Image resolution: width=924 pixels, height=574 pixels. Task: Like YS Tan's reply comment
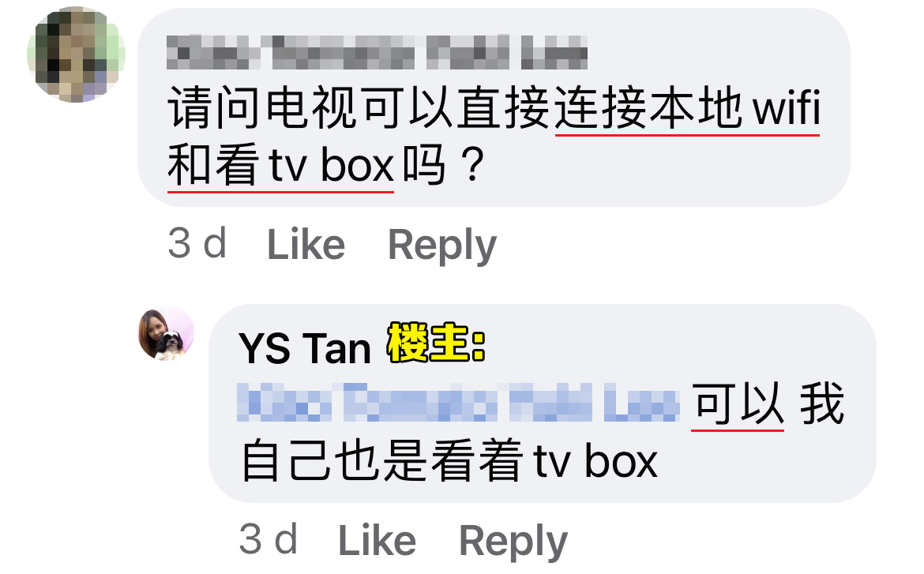tap(377, 539)
